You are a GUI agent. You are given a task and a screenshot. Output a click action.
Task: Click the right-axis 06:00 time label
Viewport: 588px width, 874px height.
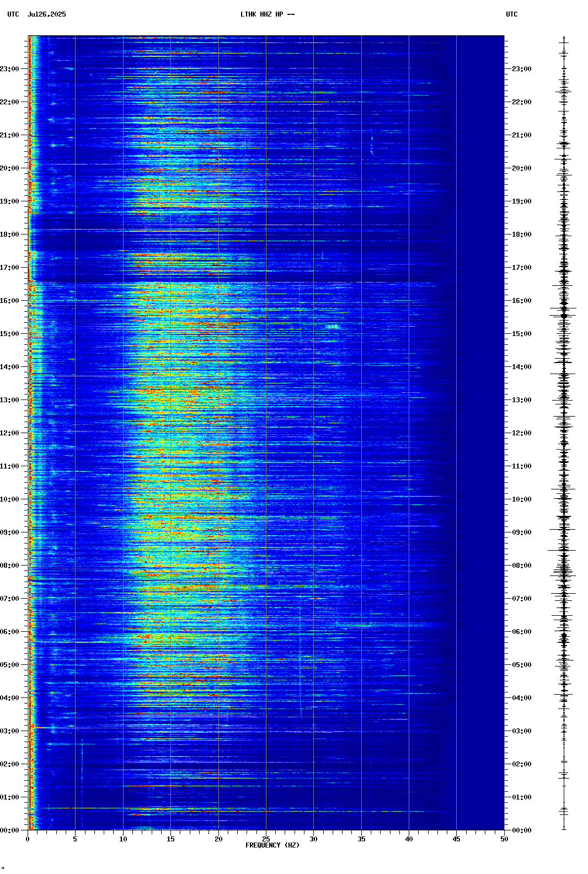click(x=522, y=632)
